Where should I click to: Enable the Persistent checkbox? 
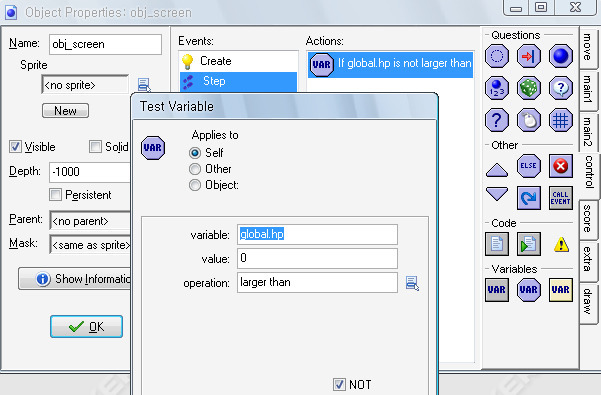(55, 195)
